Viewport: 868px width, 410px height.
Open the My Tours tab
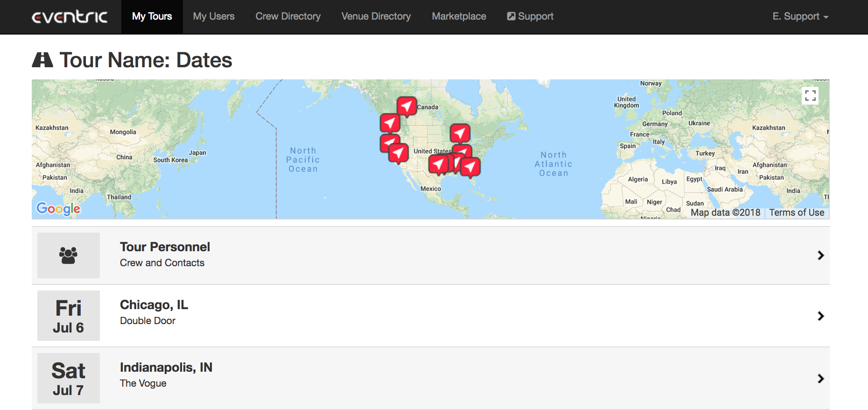tap(152, 16)
